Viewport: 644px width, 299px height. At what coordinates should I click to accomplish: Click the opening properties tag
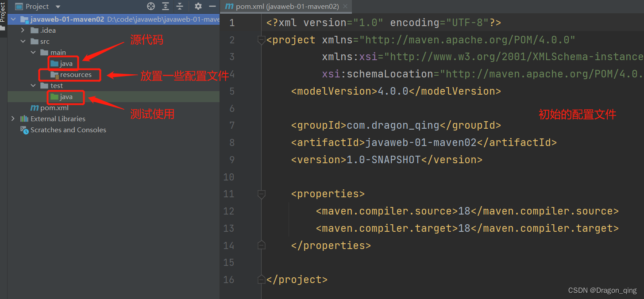pos(328,194)
